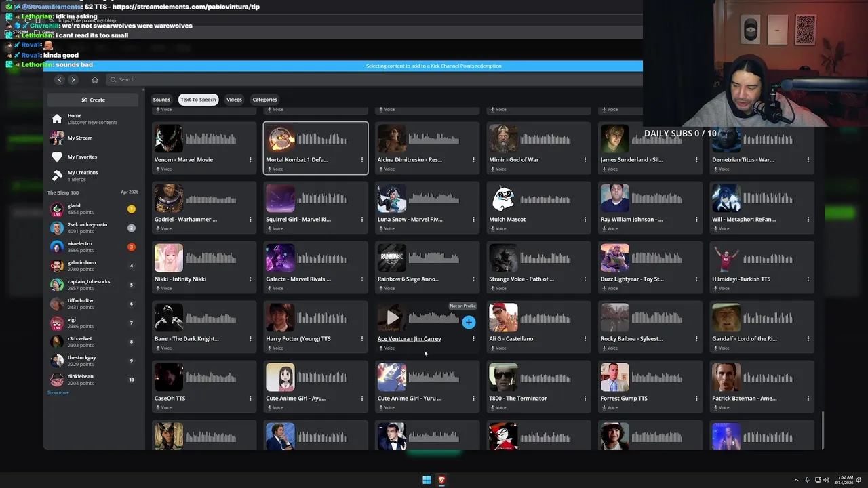
Task: Open My Creations in the sidebar
Action: coord(92,176)
